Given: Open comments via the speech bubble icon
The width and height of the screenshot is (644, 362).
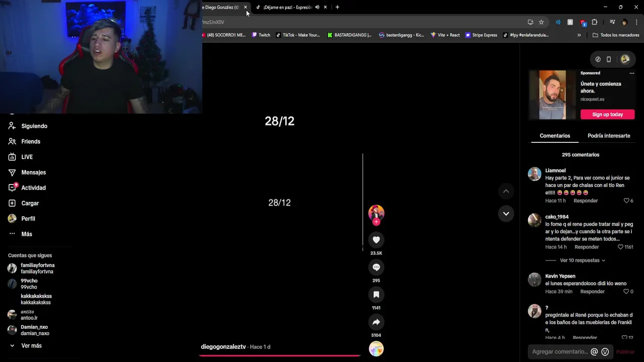Looking at the screenshot, I should click(376, 267).
